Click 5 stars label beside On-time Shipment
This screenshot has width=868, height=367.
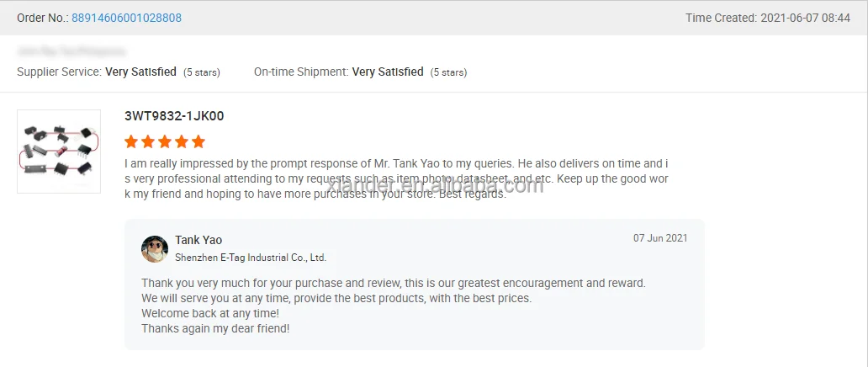[x=448, y=72]
